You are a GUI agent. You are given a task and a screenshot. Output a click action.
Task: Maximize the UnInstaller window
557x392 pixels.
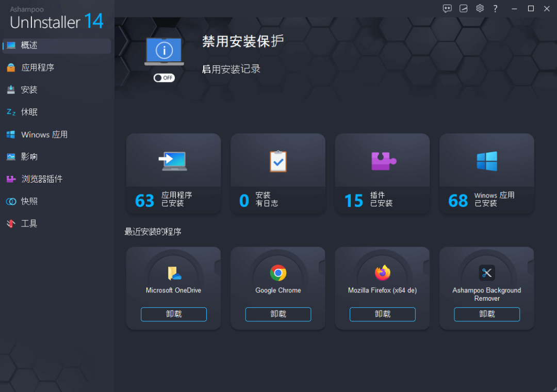coord(531,9)
